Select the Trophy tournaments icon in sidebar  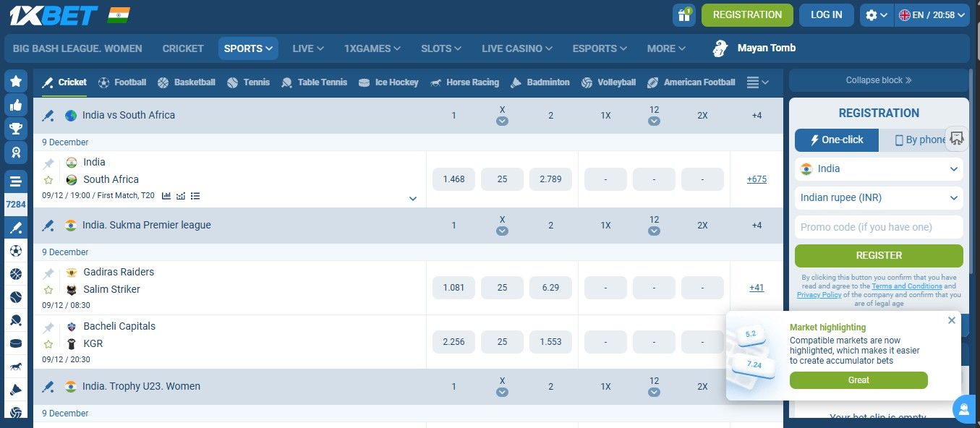(x=16, y=129)
